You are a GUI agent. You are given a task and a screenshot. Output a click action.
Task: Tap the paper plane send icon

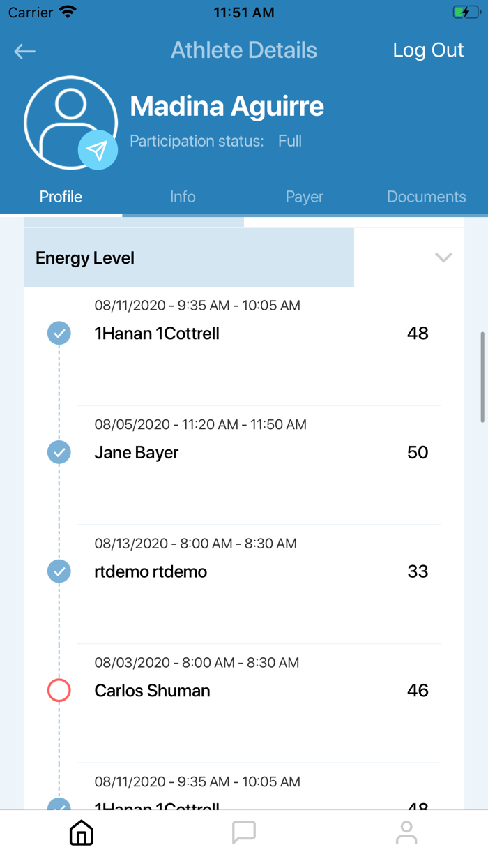tap(98, 150)
